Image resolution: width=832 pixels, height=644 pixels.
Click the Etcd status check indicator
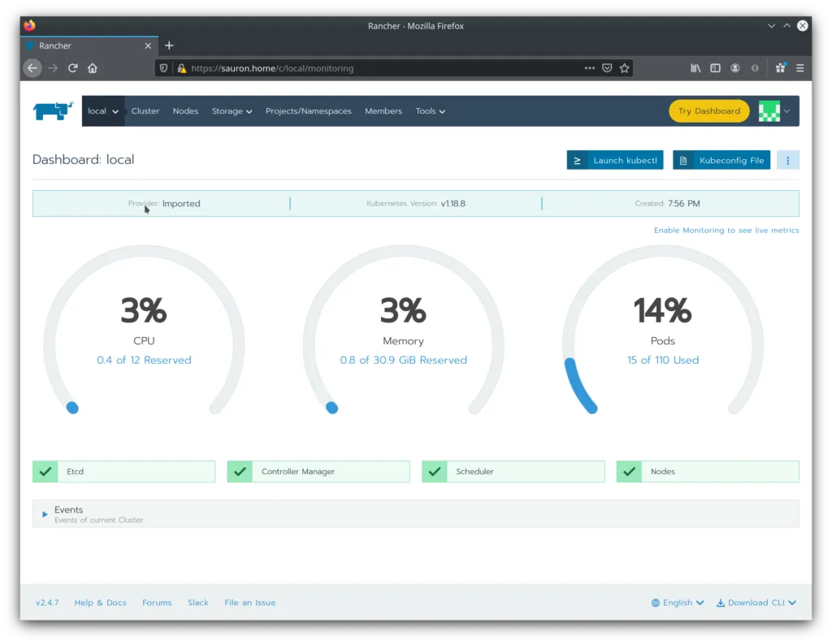[x=45, y=471]
